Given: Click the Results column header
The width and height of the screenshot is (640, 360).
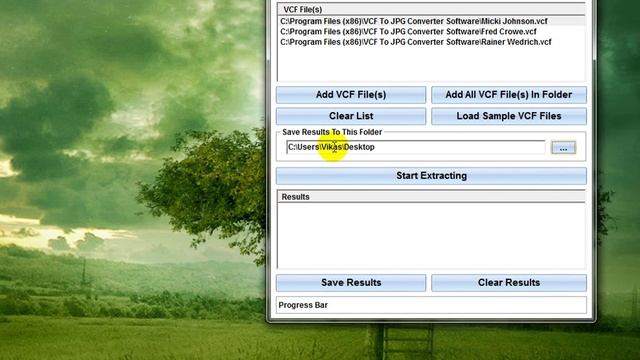Looking at the screenshot, I should [432, 197].
